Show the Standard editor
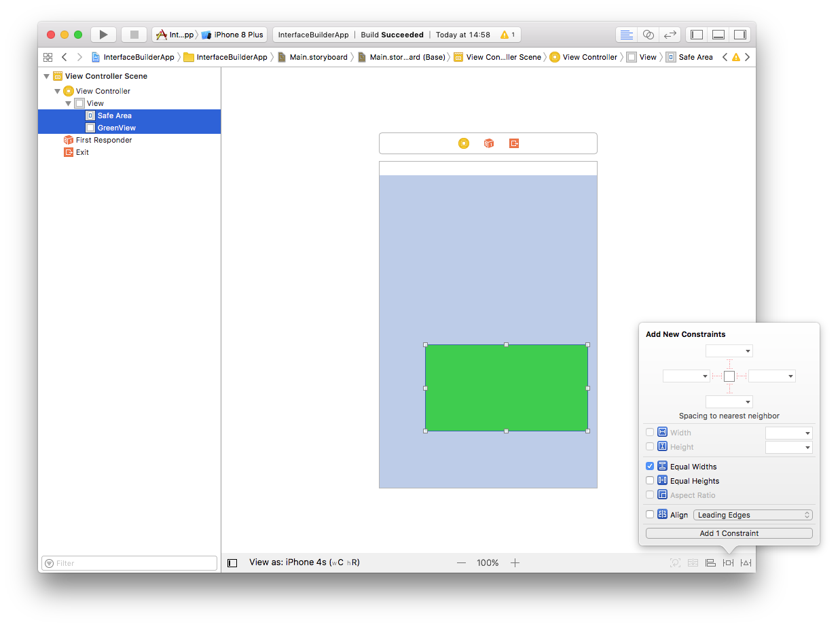This screenshot has width=840, height=627. click(x=626, y=35)
